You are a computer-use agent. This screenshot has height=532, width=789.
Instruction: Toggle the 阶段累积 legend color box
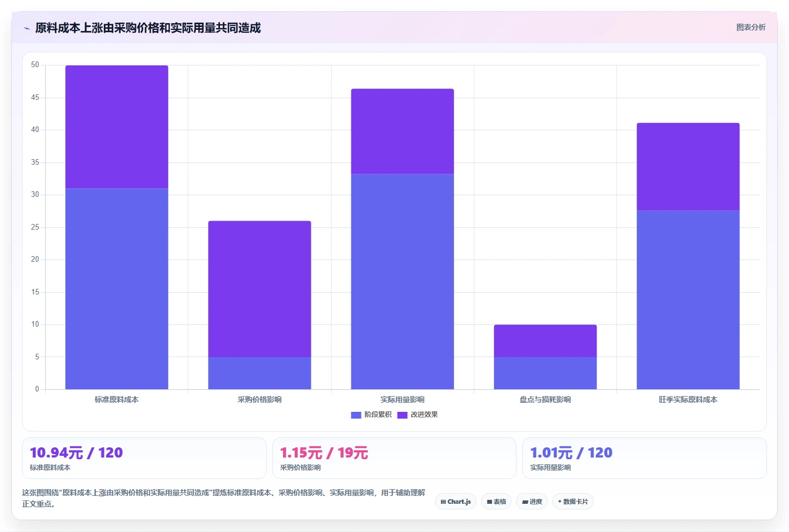(356, 415)
